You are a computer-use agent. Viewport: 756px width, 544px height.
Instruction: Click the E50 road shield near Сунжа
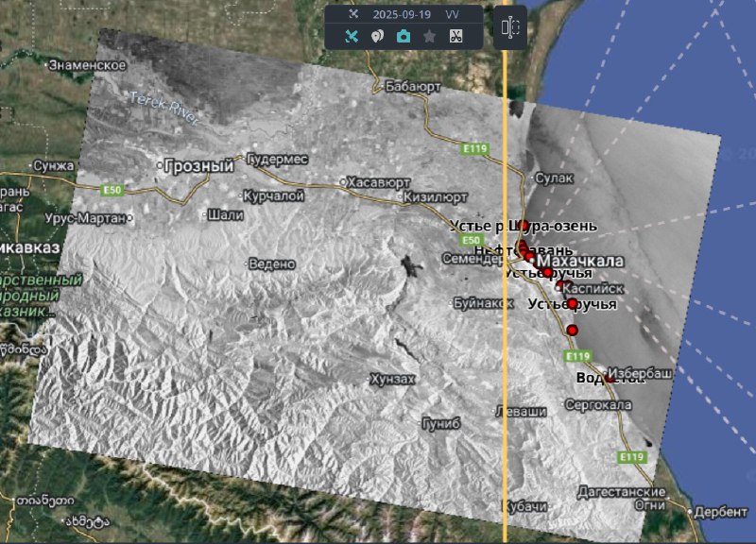112,190
